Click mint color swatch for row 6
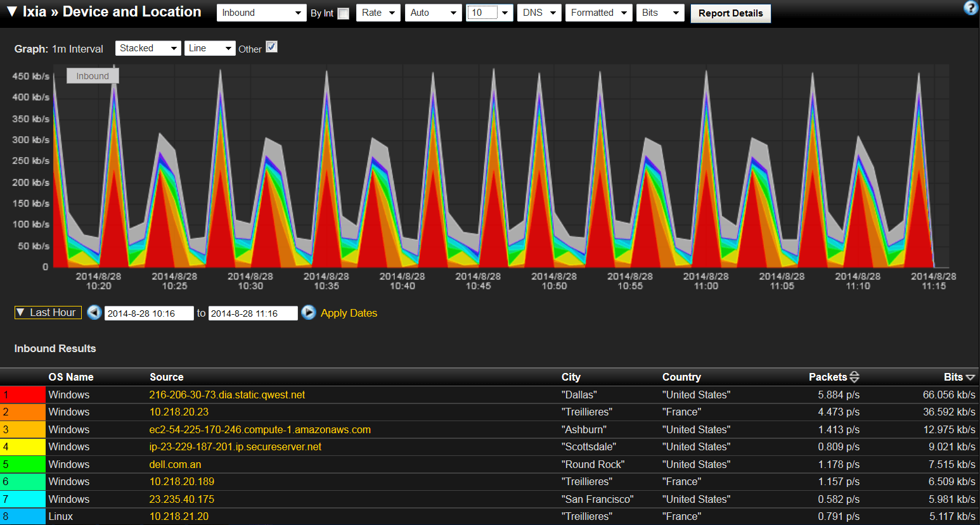The width and height of the screenshot is (980, 525). (23, 481)
